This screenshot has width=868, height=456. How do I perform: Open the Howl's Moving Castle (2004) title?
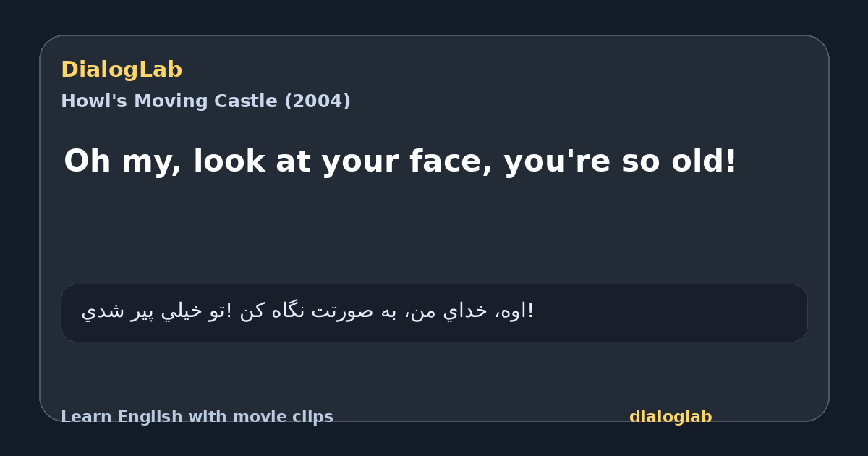tap(205, 101)
